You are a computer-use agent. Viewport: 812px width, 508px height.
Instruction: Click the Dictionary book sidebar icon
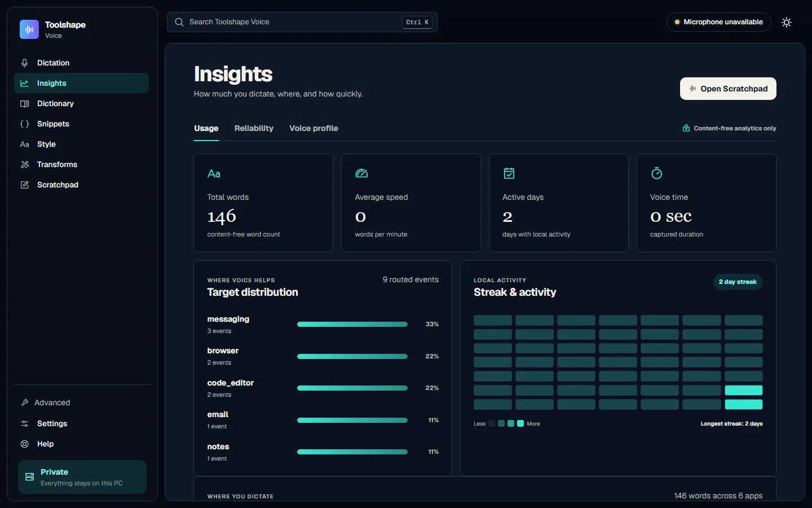(x=25, y=103)
